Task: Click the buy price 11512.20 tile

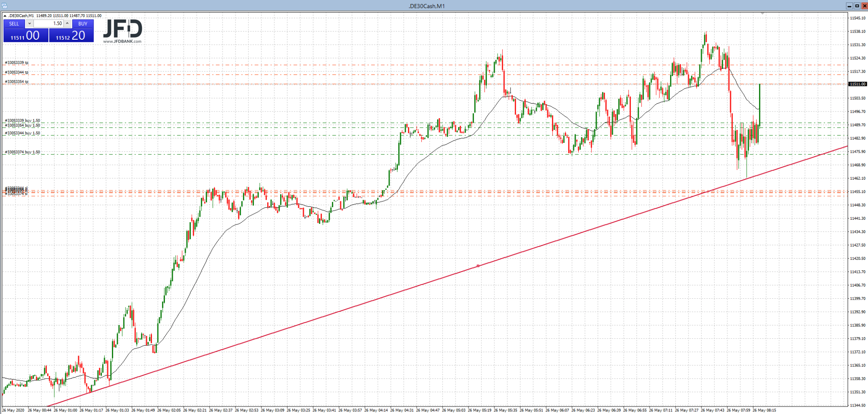Action: pos(71,36)
